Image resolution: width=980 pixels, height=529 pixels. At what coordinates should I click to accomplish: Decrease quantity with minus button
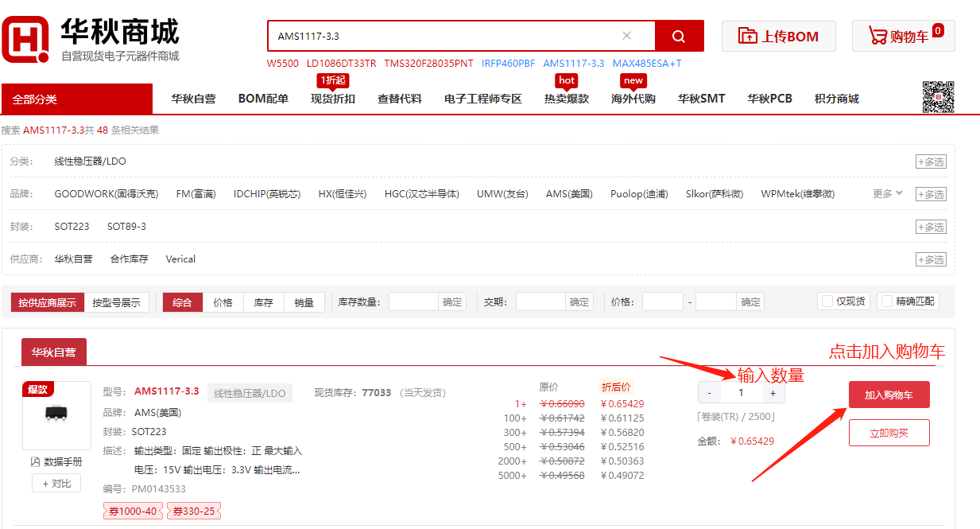tap(709, 392)
